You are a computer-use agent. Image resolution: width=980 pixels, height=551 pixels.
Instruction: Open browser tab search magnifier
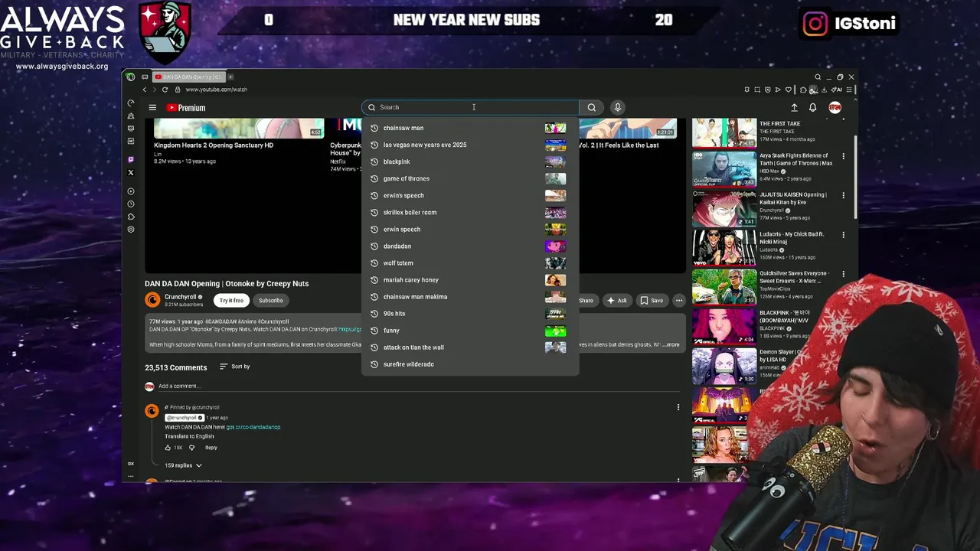click(818, 77)
